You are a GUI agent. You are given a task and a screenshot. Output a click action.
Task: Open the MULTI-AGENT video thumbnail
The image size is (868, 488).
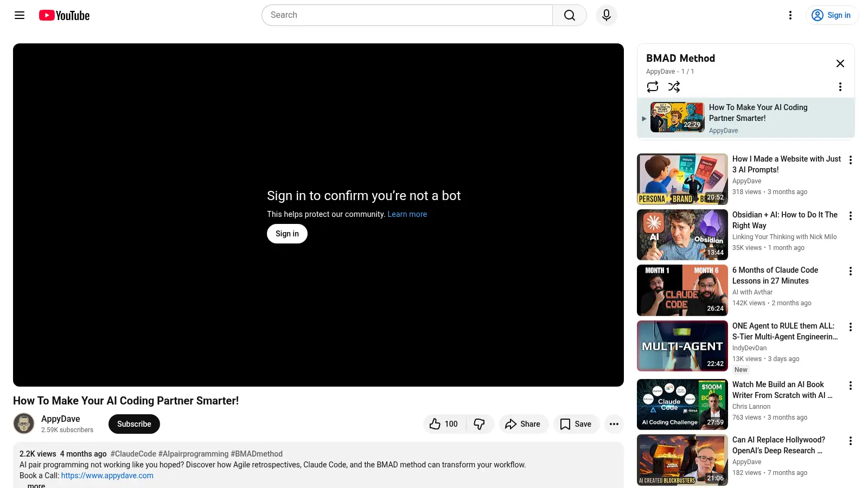pos(682,346)
